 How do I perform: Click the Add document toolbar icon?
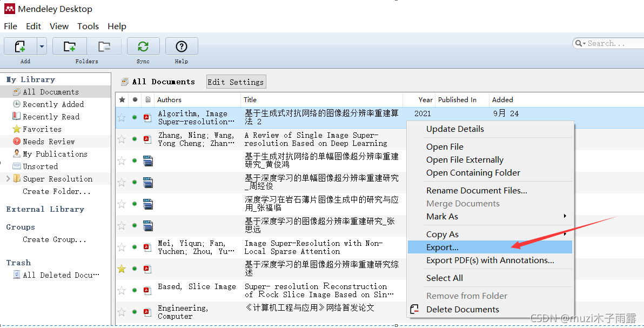pyautogui.click(x=20, y=46)
